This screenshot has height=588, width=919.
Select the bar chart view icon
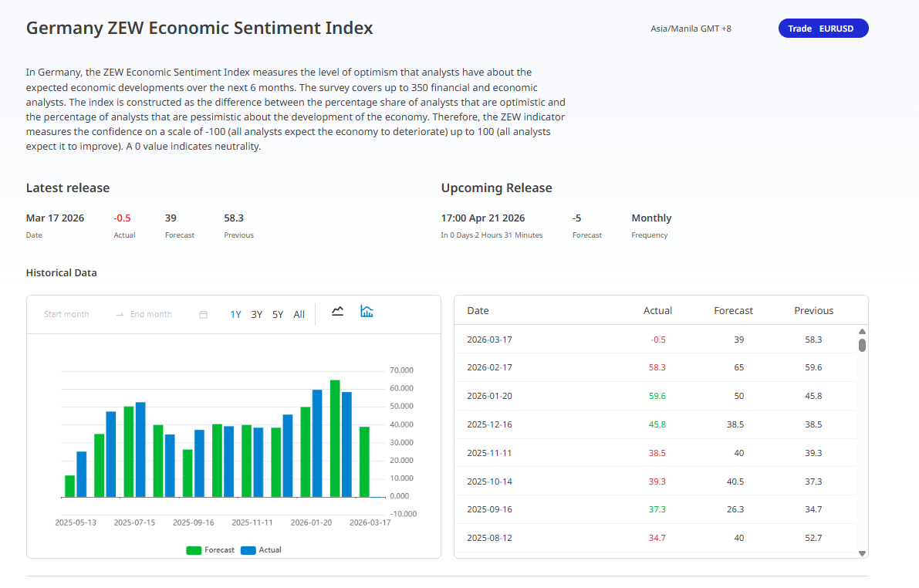pyautogui.click(x=367, y=312)
